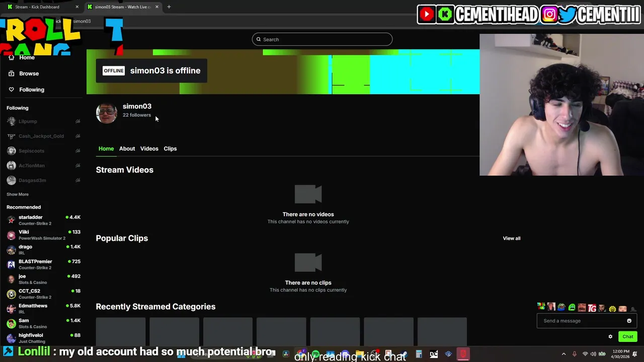Image resolution: width=644 pixels, height=362 pixels.
Task: Open Cash_Jackpot_Gold followed channel
Action: pyautogui.click(x=43, y=136)
